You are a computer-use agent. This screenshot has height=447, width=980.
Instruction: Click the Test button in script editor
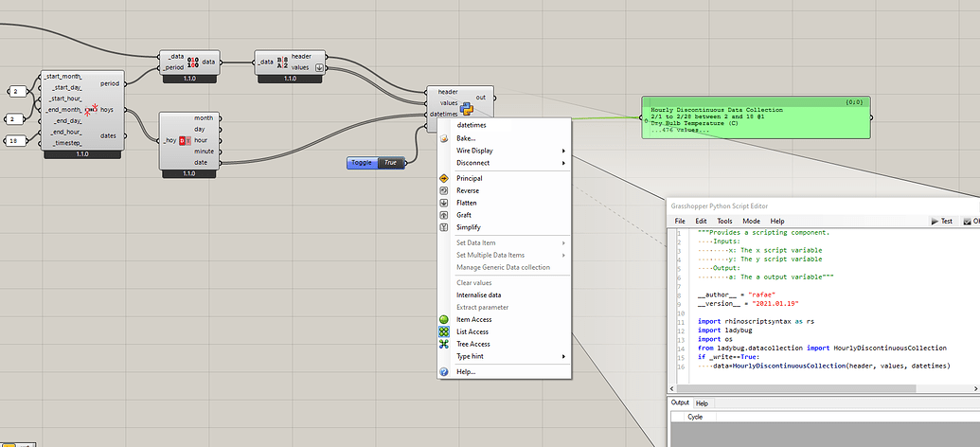(942, 222)
